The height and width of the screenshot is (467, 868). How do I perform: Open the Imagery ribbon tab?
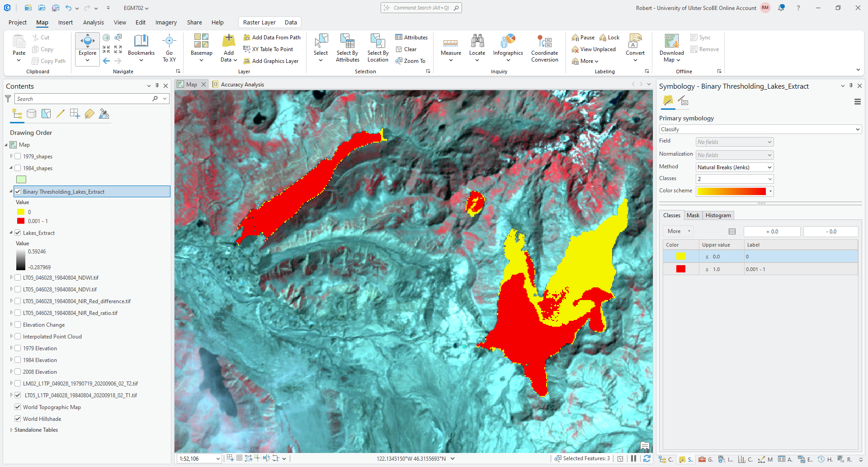tap(166, 23)
